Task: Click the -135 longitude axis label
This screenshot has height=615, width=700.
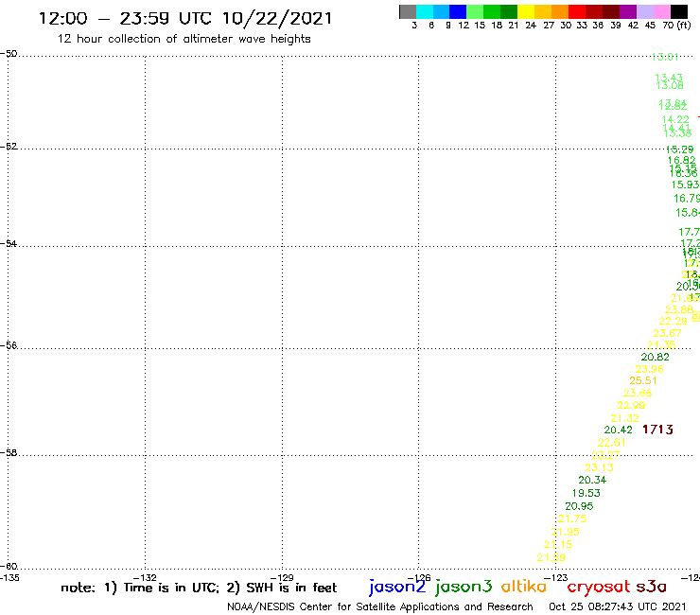Action: pyautogui.click(x=9, y=578)
